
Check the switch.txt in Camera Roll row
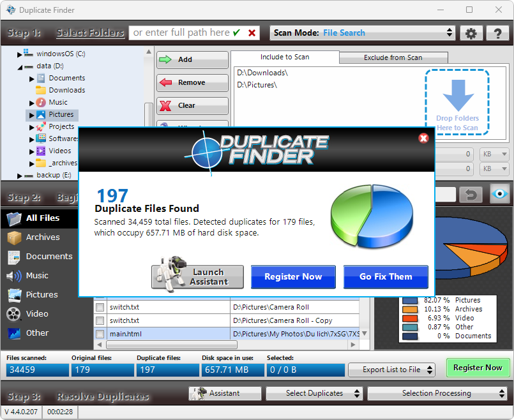pyautogui.click(x=100, y=307)
